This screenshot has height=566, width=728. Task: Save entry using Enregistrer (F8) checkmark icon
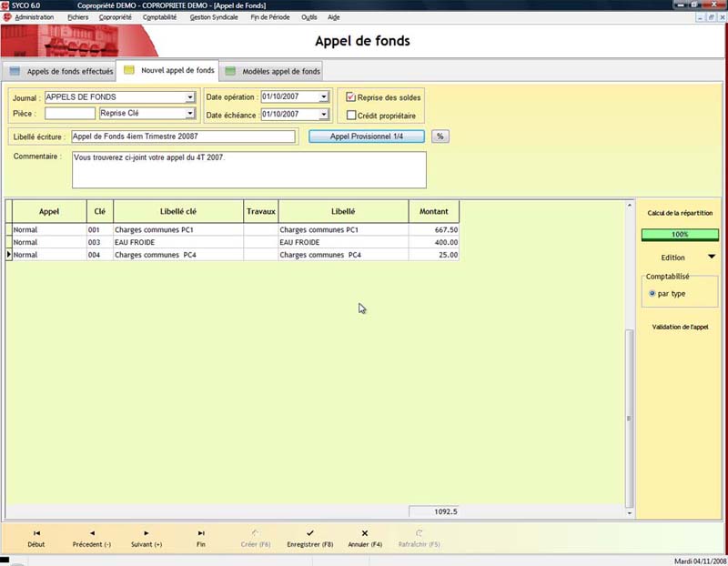(x=310, y=533)
